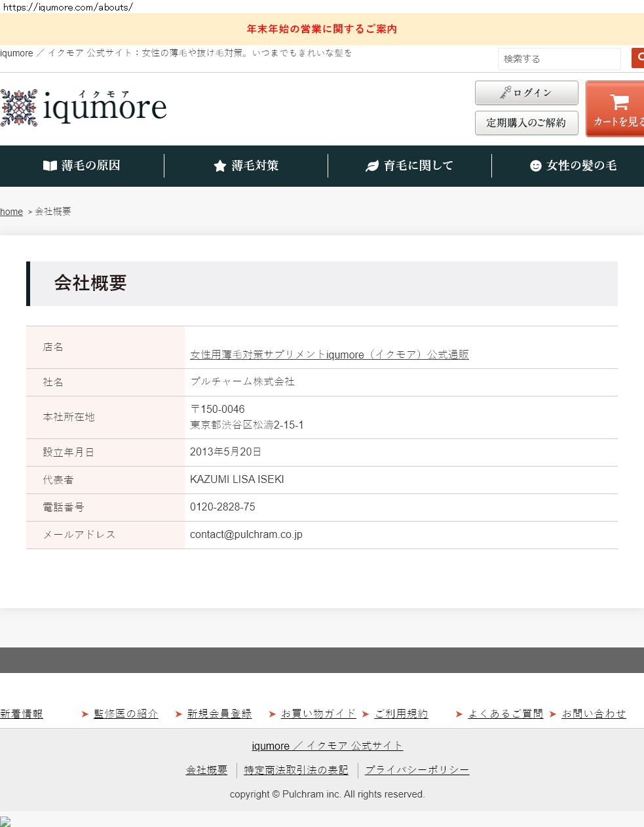Open the 年末年始の営業に関するご案内 notice
The height and width of the screenshot is (827, 644).
coord(322,29)
